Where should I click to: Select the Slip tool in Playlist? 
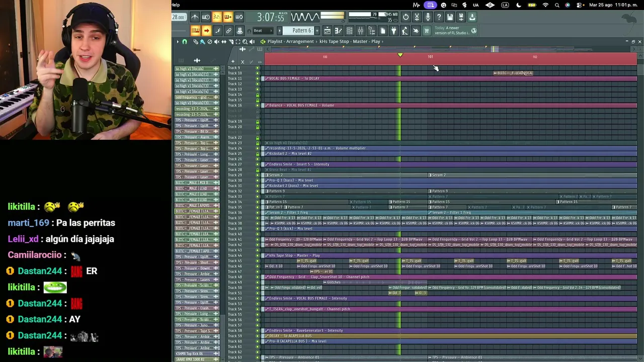coord(223,42)
